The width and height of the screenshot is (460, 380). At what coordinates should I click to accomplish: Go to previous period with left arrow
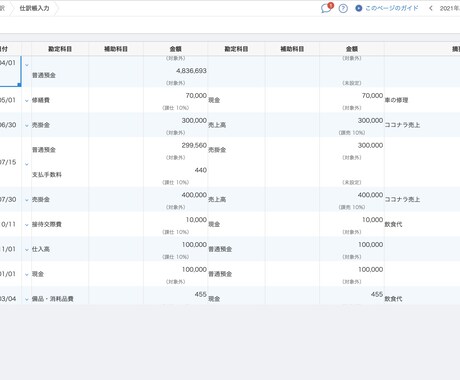[431, 8]
